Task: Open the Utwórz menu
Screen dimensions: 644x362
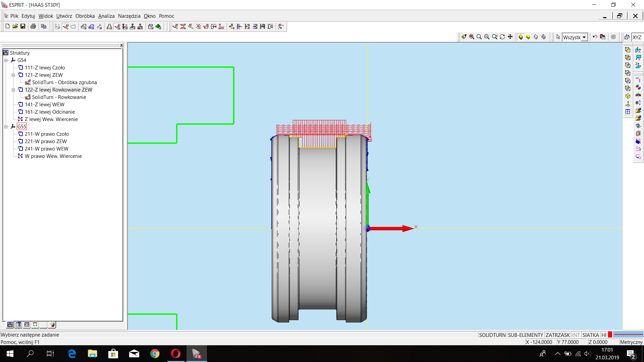Action: 64,16
